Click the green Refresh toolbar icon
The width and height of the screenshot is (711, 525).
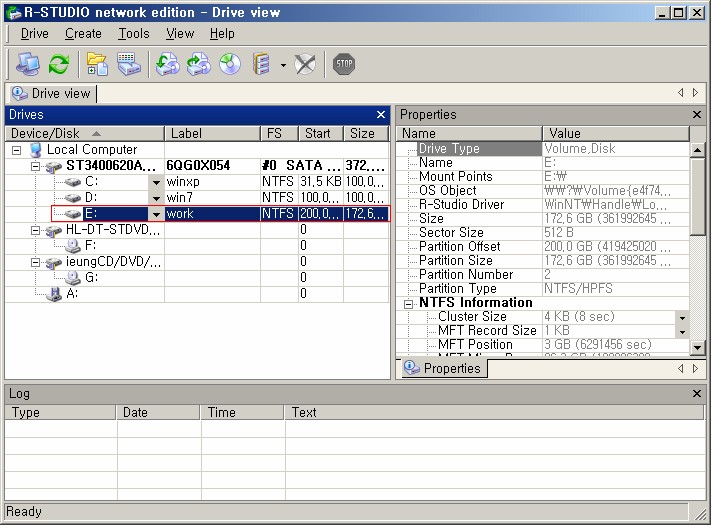(x=59, y=64)
